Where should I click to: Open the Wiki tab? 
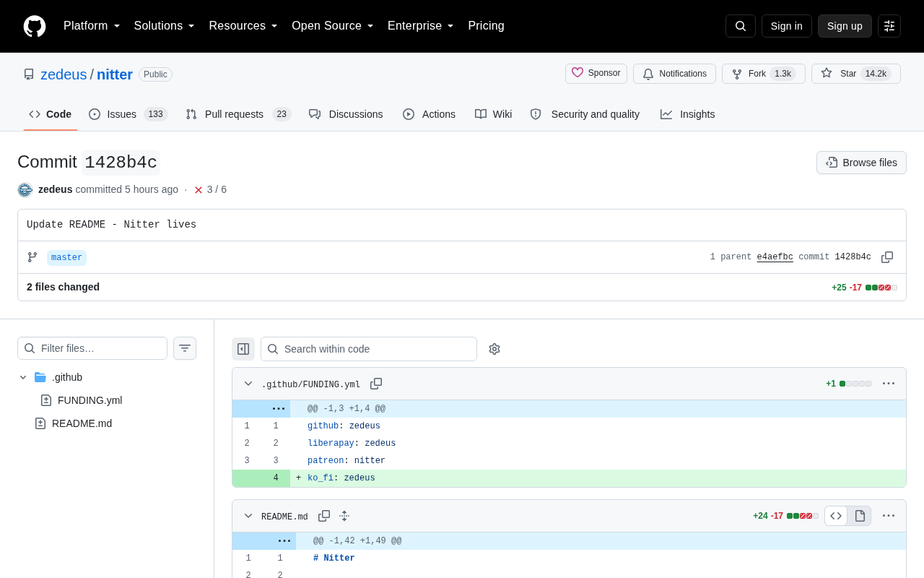tap(493, 114)
